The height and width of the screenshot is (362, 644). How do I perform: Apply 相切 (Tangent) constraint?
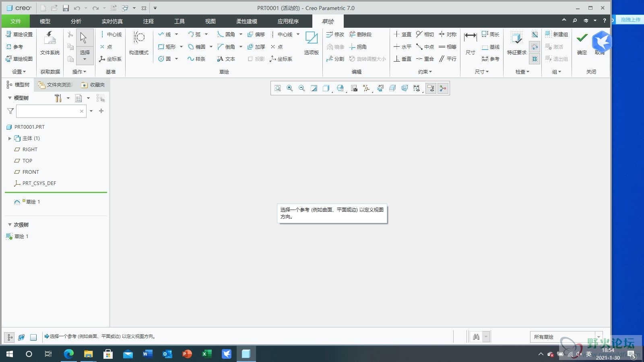(x=425, y=35)
